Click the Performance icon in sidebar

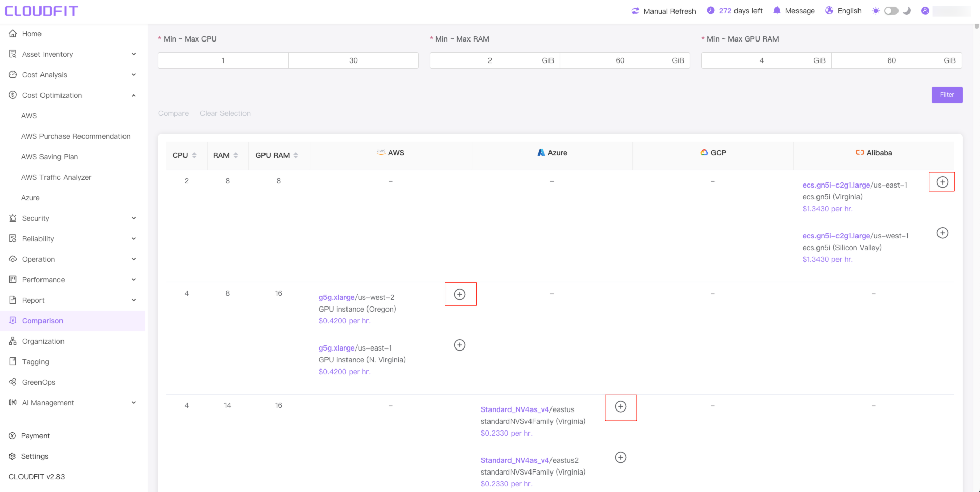13,279
